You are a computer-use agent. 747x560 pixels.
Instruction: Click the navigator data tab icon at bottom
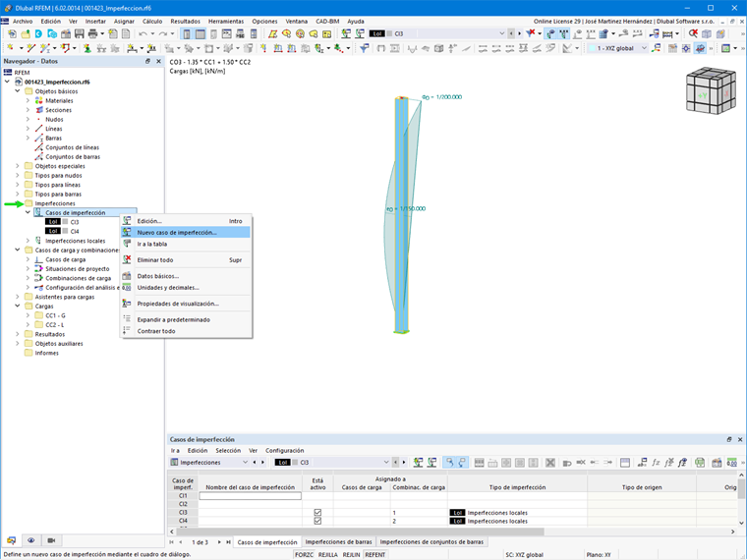point(11,540)
